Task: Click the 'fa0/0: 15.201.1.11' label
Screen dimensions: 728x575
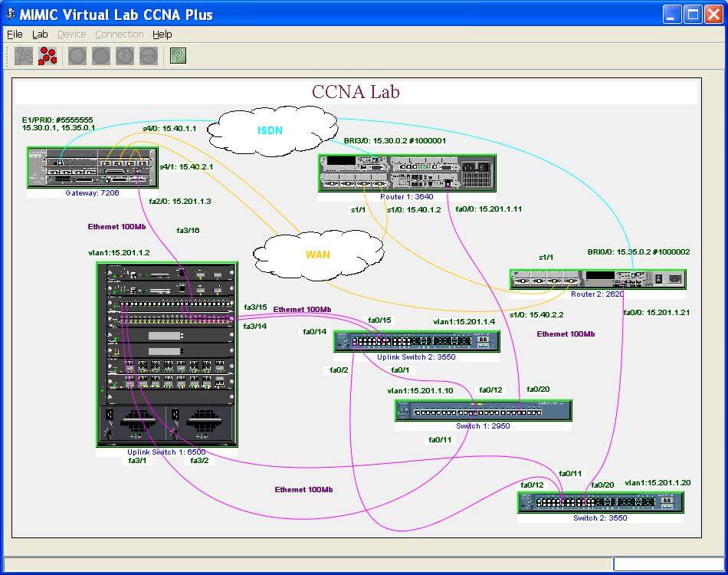Action: click(488, 209)
